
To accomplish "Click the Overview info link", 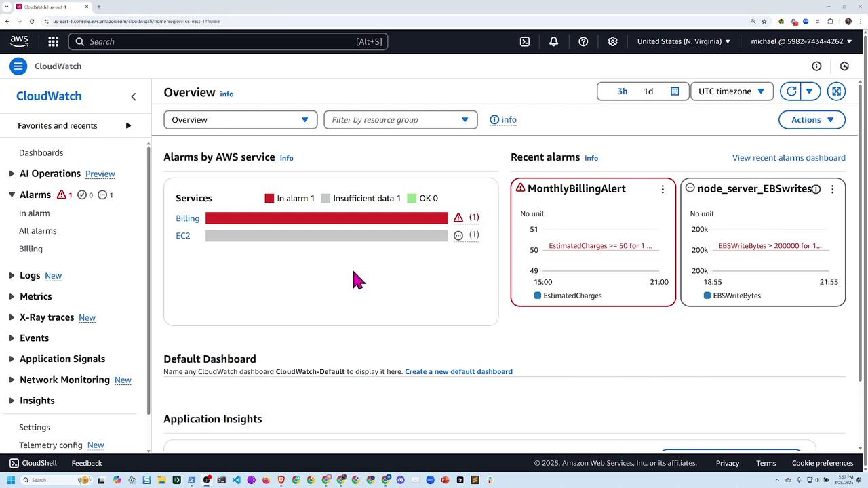I will click(x=226, y=94).
